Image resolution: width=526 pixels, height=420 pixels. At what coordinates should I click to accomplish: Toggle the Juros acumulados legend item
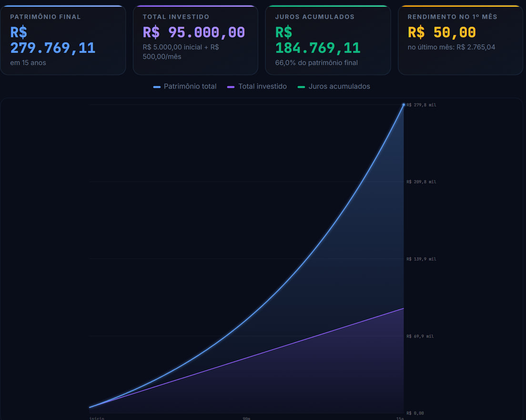[x=334, y=87]
